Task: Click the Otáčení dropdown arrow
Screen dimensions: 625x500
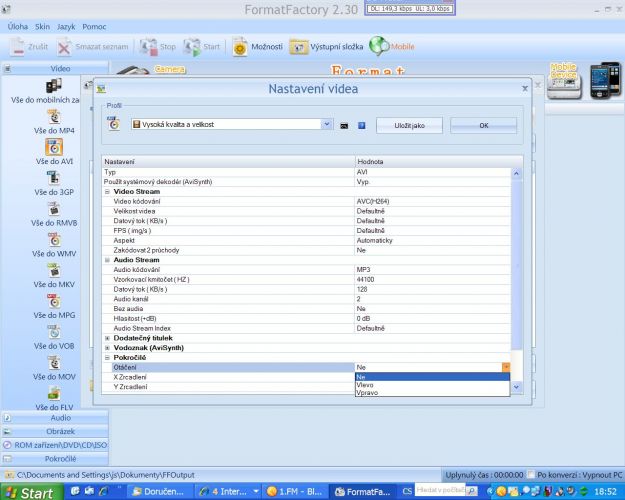Action: pos(506,367)
